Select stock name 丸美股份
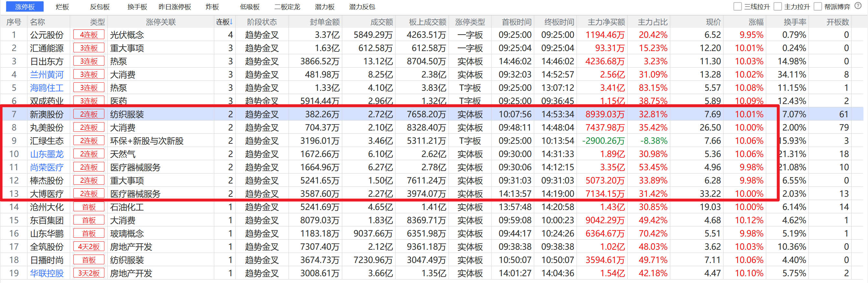The height and width of the screenshot is (283, 868). pos(47,128)
